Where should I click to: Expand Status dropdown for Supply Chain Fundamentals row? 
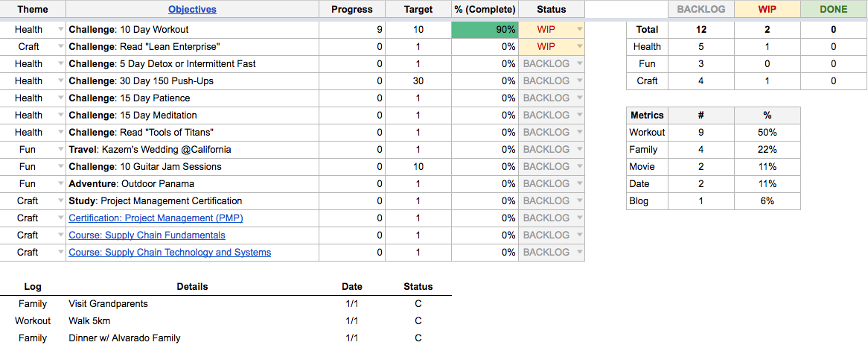point(578,235)
